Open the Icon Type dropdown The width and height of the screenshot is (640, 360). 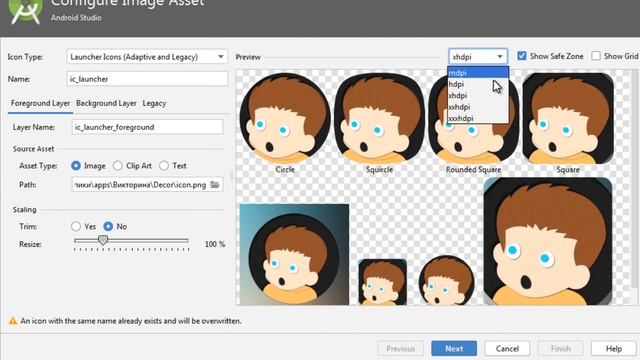[x=147, y=57]
